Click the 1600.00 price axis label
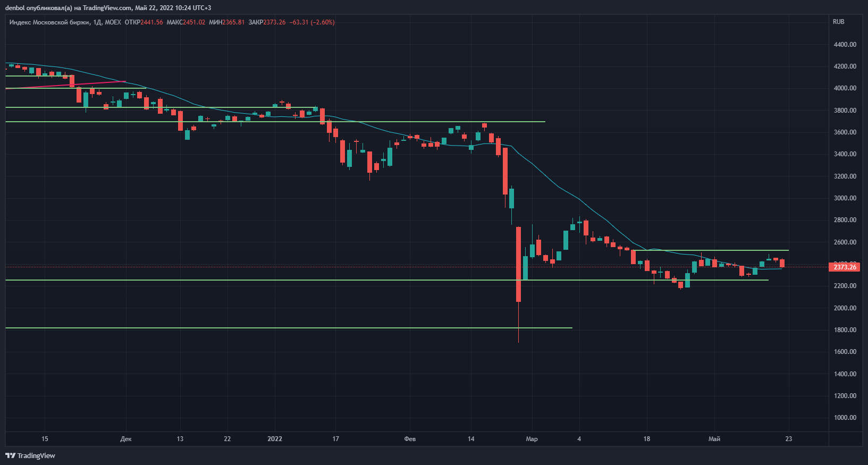 (x=845, y=352)
